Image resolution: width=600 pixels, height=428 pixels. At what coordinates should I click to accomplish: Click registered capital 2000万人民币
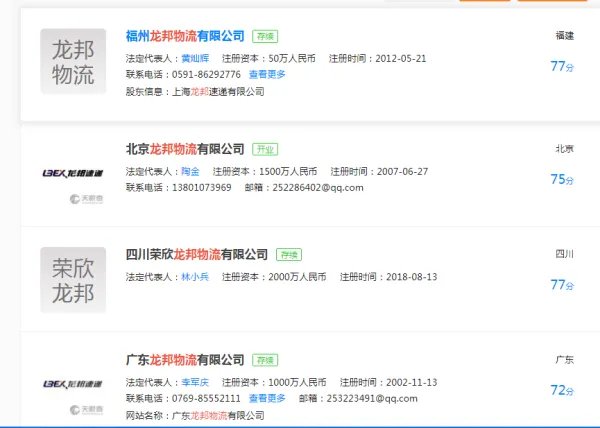(x=297, y=277)
